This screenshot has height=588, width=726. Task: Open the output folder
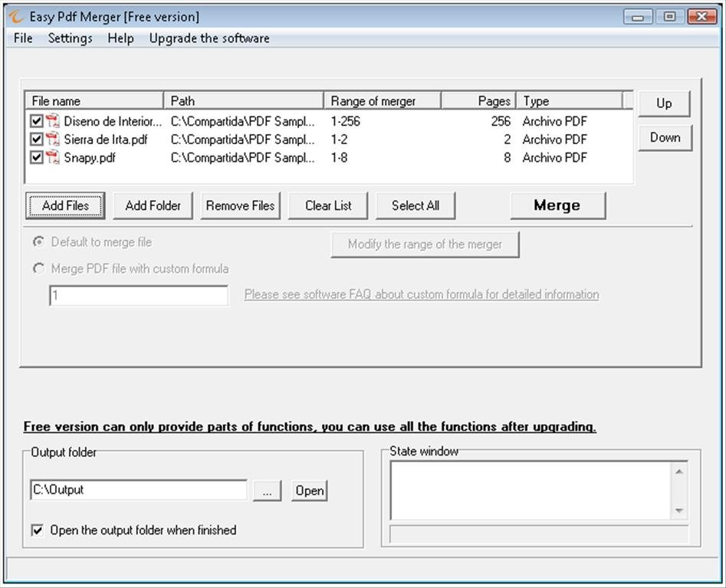click(309, 491)
